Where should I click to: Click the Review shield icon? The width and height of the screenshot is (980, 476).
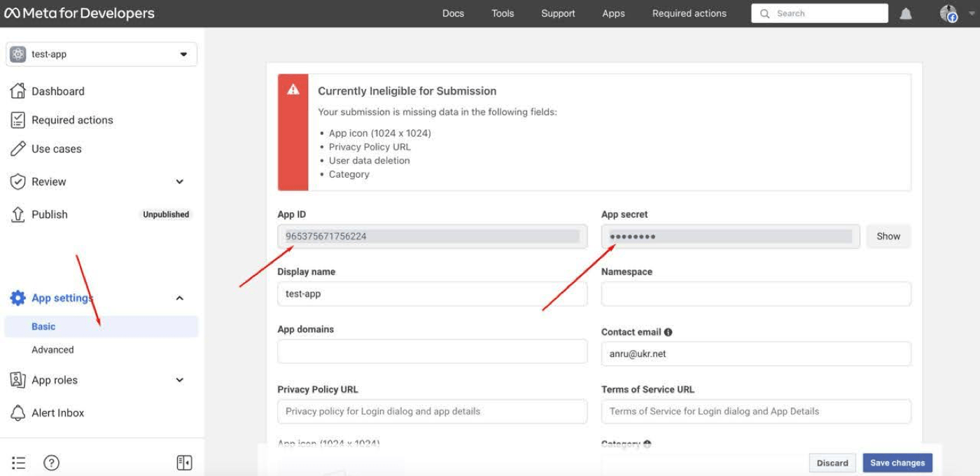pos(18,181)
